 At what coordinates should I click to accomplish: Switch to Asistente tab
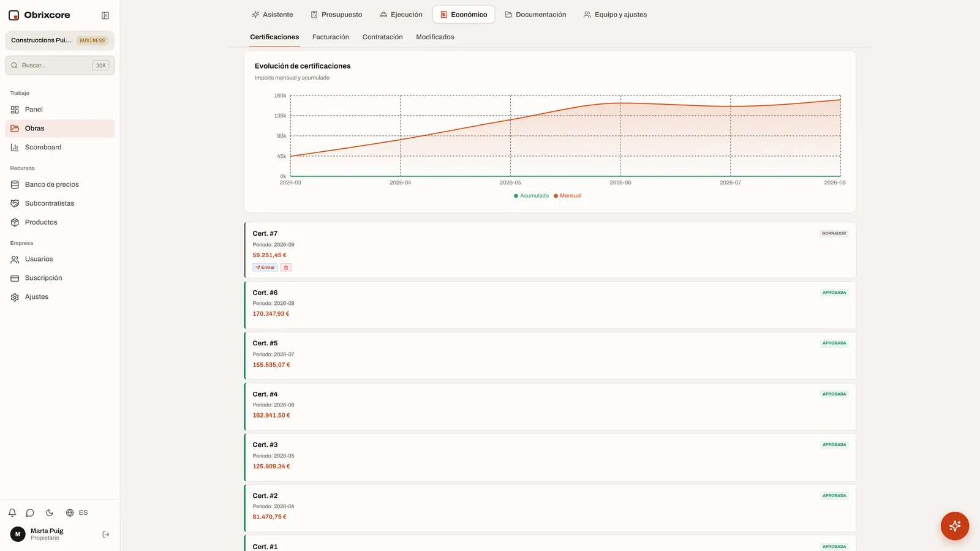tap(272, 15)
